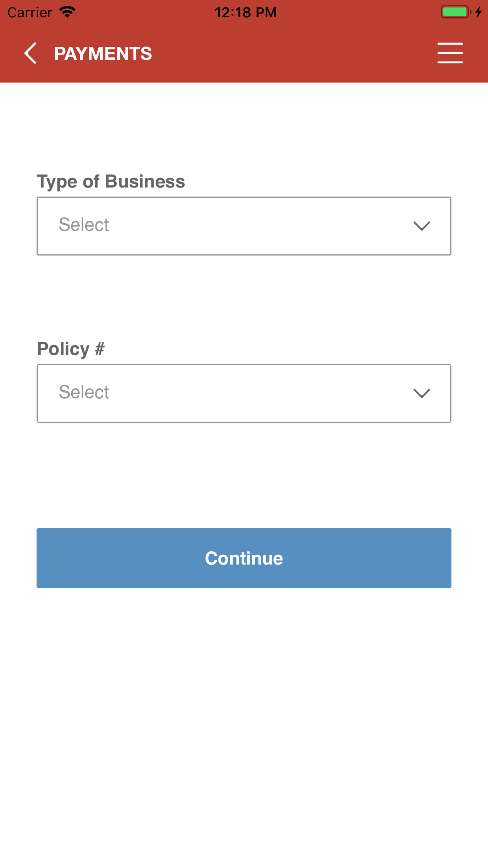Tap Select placeholder under Type of Business
The image size is (488, 868).
pyautogui.click(x=84, y=225)
